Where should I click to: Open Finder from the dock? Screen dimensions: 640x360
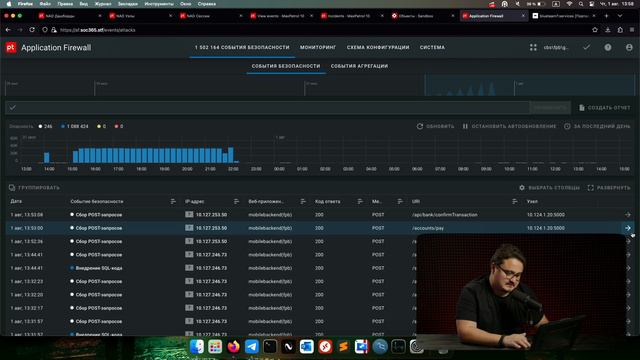[x=197, y=347]
